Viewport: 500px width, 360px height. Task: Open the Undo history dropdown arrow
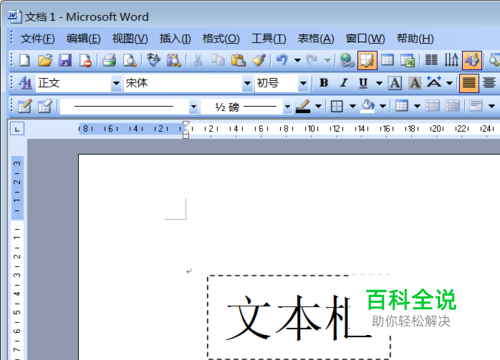tap(297, 61)
